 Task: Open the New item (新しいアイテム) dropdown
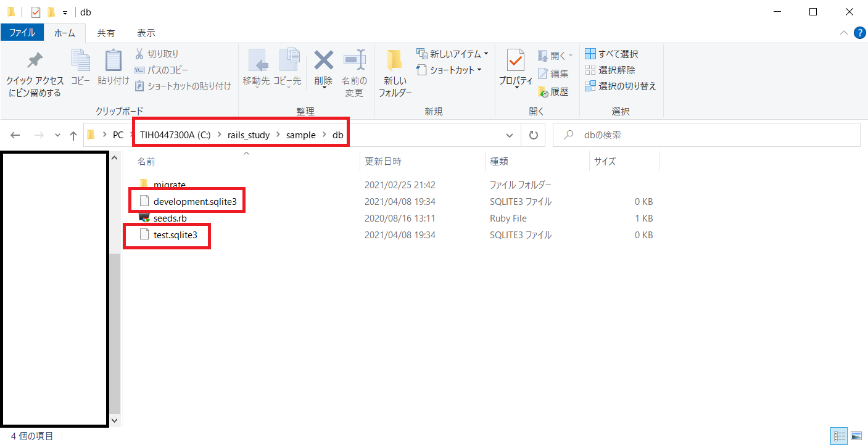point(452,54)
